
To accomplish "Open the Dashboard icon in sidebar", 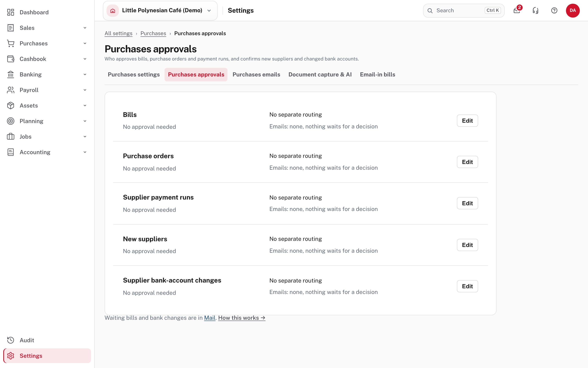I will [10, 12].
